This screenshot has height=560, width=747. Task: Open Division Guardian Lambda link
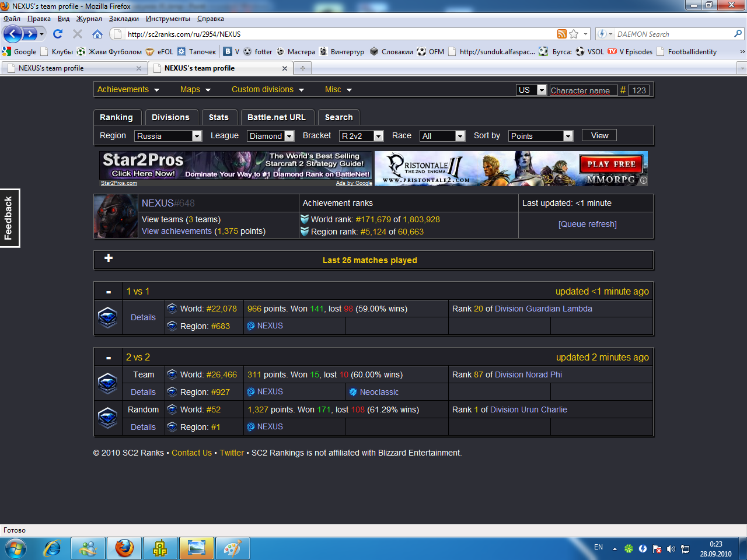pos(543,309)
